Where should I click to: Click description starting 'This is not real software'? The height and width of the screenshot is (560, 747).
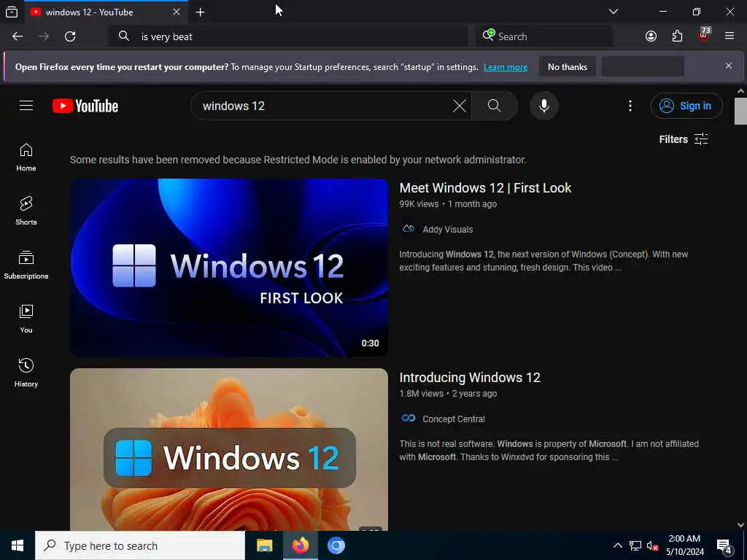549,450
